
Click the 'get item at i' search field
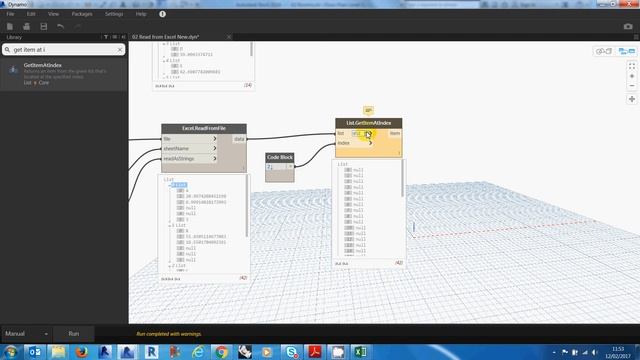click(63, 50)
